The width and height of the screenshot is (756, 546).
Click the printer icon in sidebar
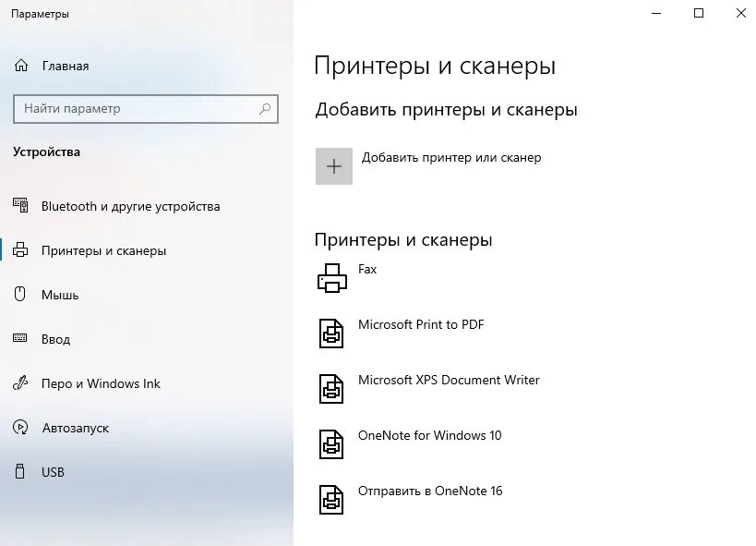tap(20, 250)
